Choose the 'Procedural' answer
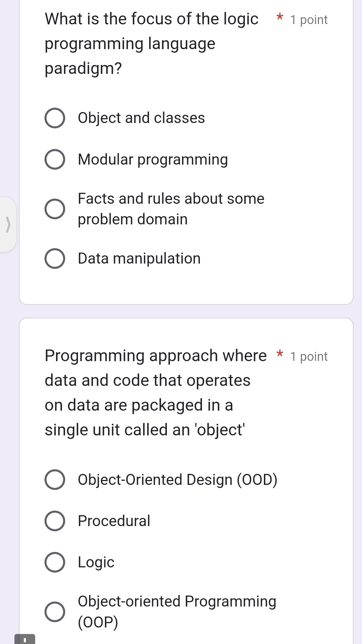362x644 pixels. [55, 521]
